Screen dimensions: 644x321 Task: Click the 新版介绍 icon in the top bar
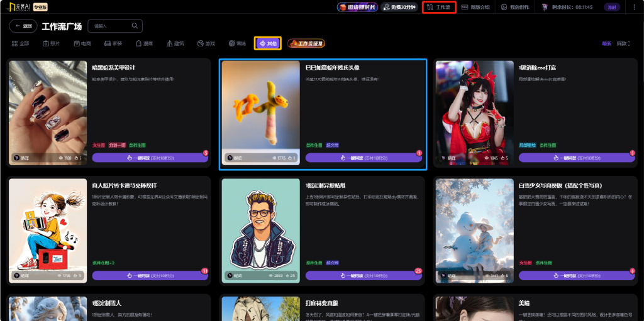tap(465, 8)
